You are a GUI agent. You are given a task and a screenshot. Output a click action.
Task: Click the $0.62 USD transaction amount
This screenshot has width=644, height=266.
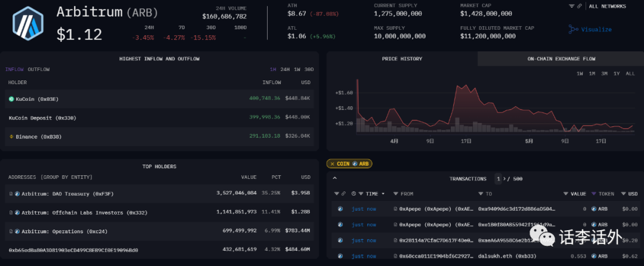click(x=630, y=256)
